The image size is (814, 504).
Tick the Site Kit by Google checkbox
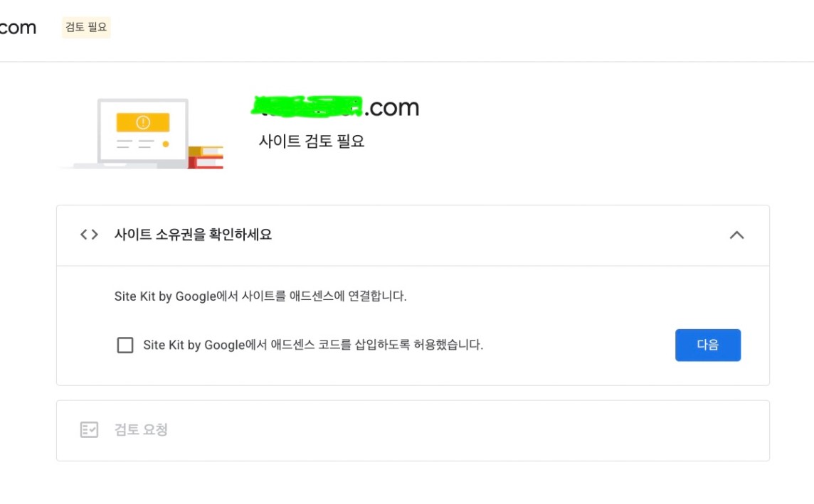pos(125,345)
